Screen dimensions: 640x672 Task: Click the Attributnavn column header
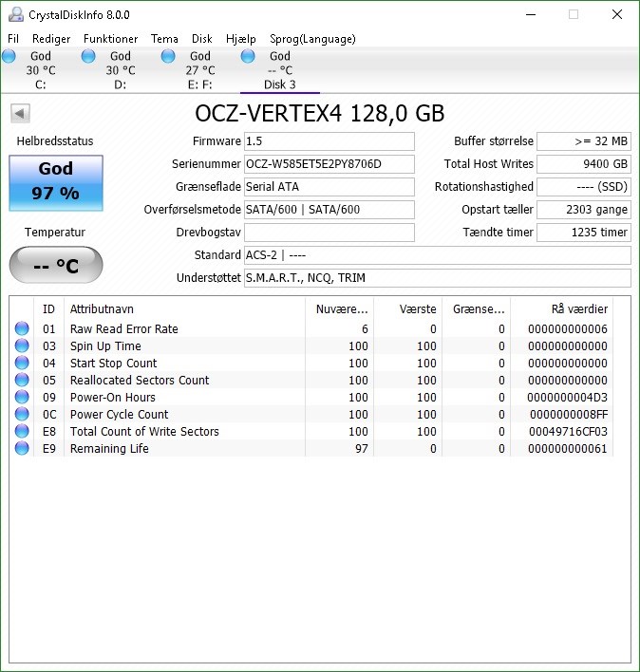tap(184, 309)
